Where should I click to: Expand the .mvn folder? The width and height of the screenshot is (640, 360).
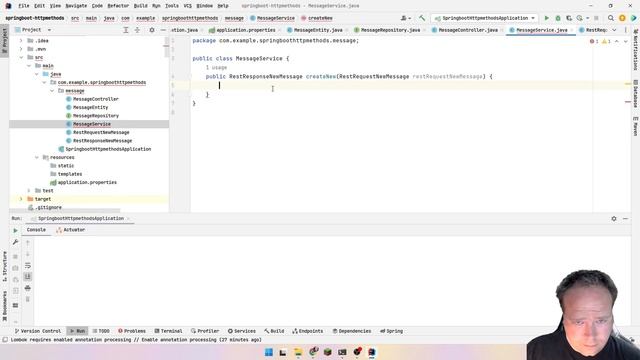pyautogui.click(x=21, y=49)
